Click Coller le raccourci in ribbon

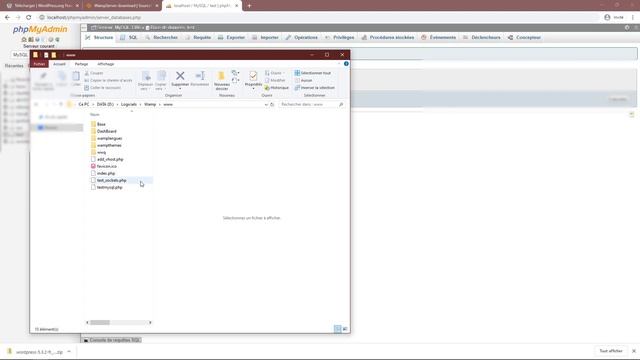point(102,88)
